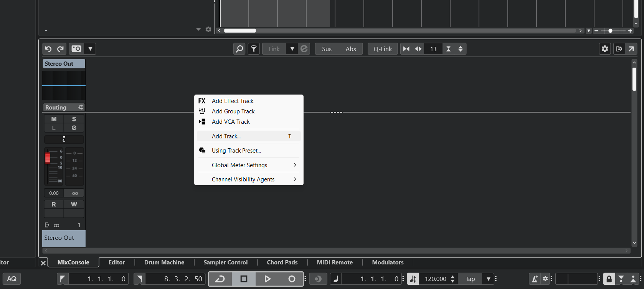The image size is (644, 289).
Task: Switch to the MIDI Remote tab
Action: (335, 262)
